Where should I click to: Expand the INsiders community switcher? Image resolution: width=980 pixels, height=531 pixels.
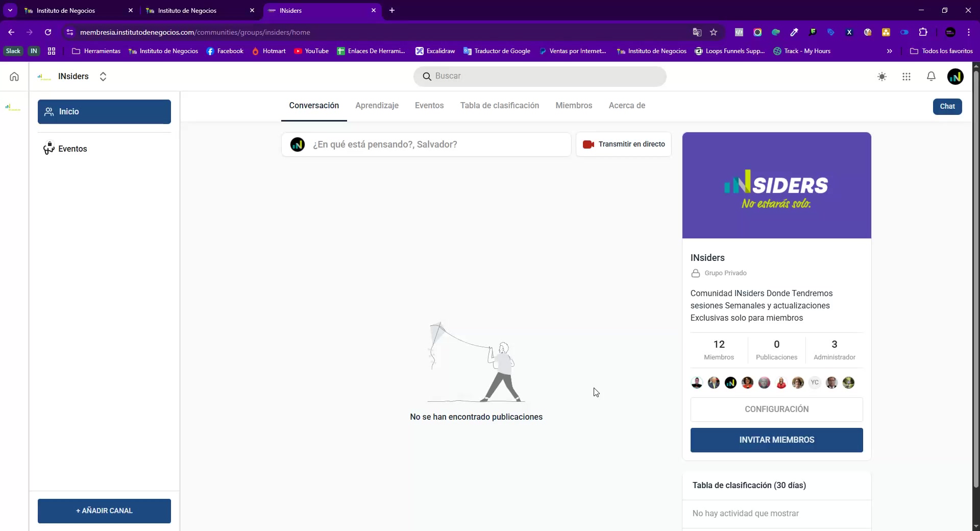[x=103, y=77]
